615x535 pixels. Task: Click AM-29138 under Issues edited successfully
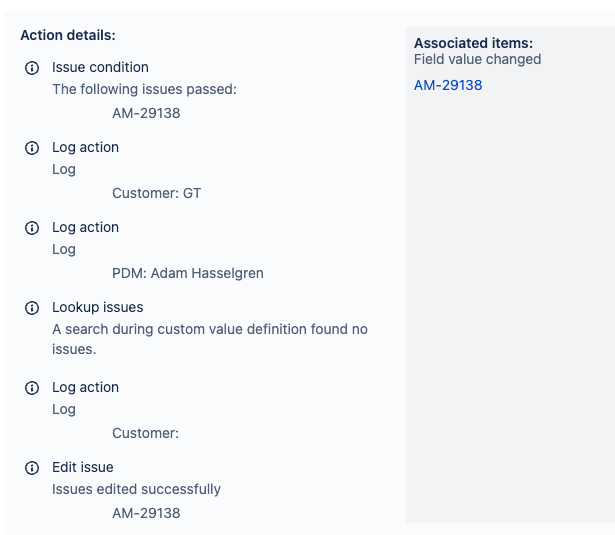[x=146, y=513]
